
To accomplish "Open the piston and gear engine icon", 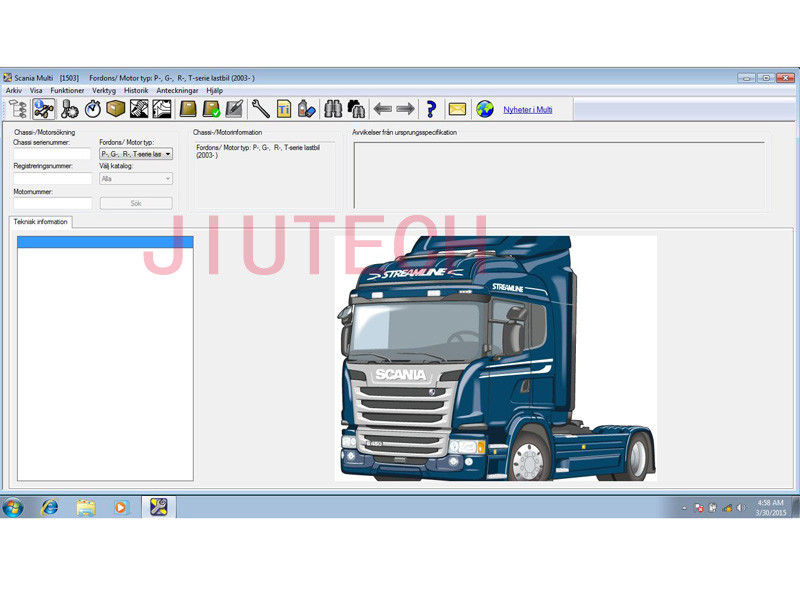I will [69, 109].
